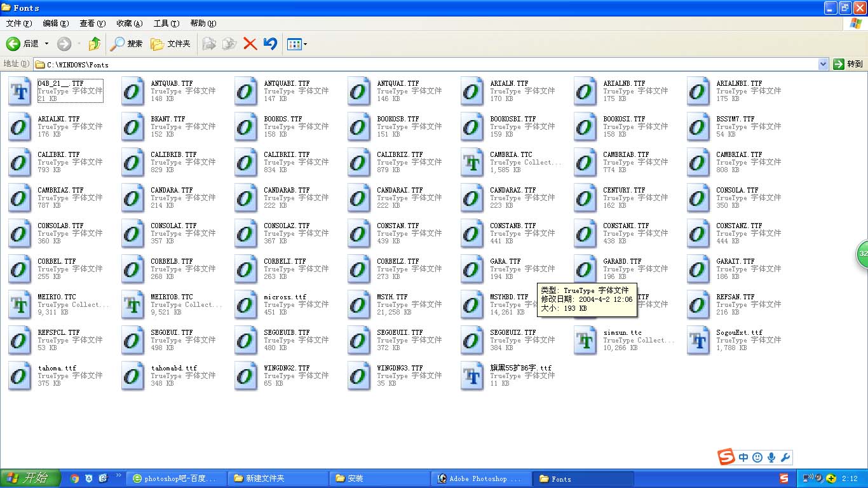The width and height of the screenshot is (868, 488).
Task: Select the CONSOLA.TTF font icon
Action: pos(698,198)
